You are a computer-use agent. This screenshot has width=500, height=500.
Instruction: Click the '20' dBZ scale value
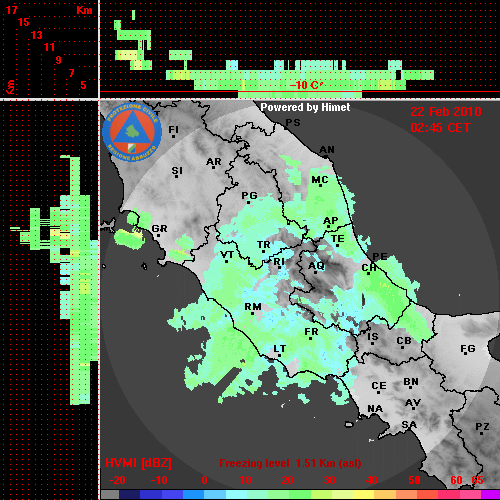[x=287, y=480]
